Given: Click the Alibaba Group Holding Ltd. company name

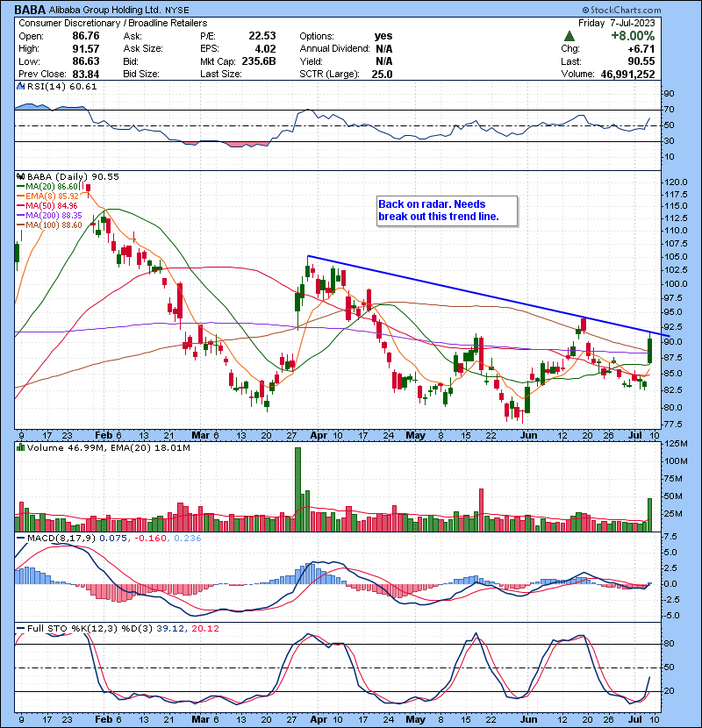Looking at the screenshot, I should 105,10.
